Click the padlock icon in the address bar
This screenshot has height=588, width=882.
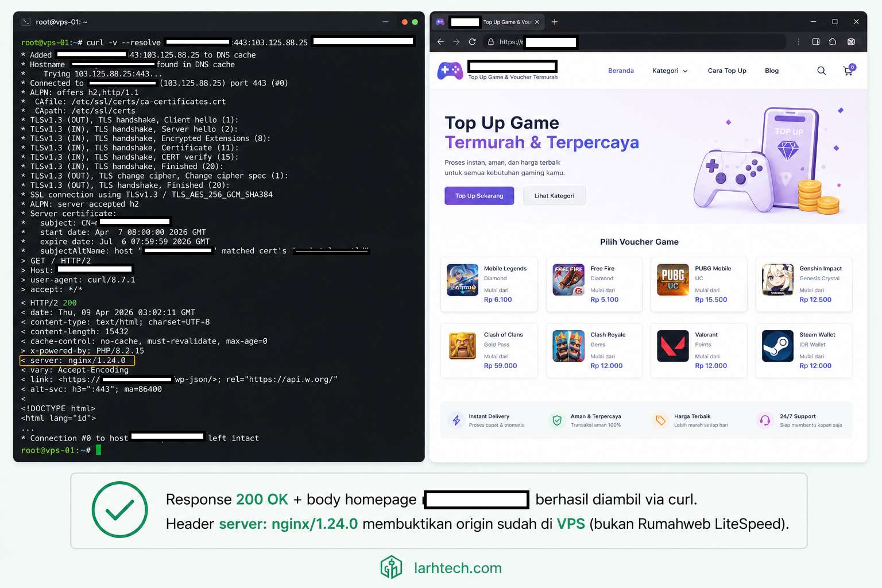[x=491, y=42]
